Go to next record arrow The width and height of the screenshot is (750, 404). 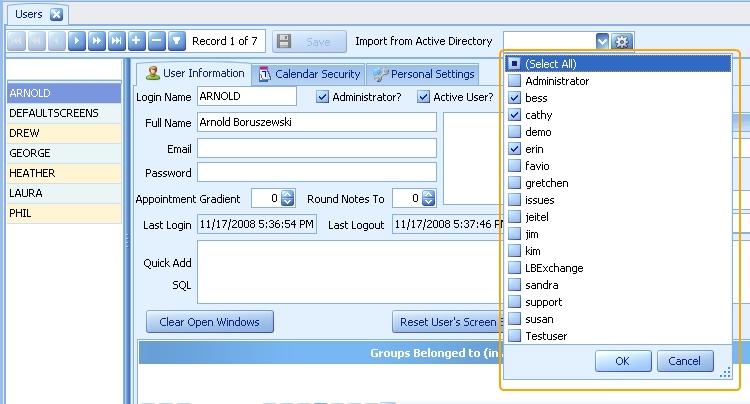[77, 41]
